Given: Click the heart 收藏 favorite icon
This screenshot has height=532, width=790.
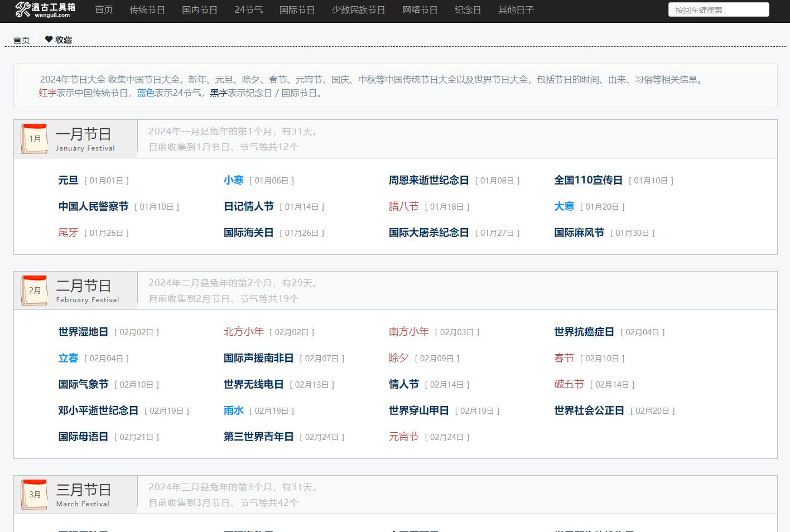Looking at the screenshot, I should click(49, 39).
